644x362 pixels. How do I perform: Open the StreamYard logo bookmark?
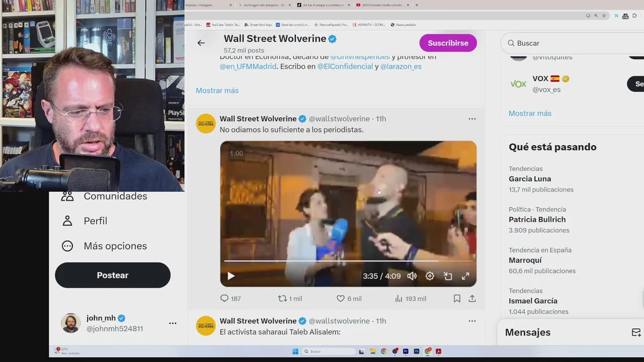pyautogui.click(x=258, y=25)
